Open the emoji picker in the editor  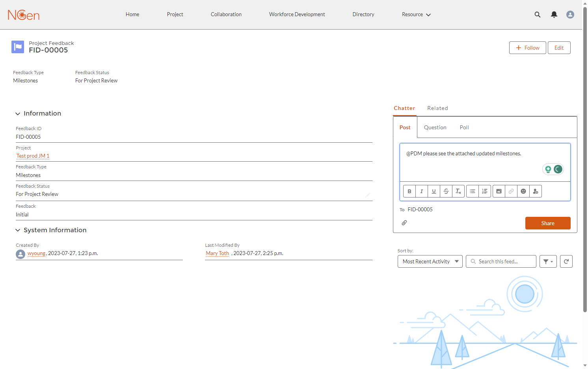[x=523, y=191]
